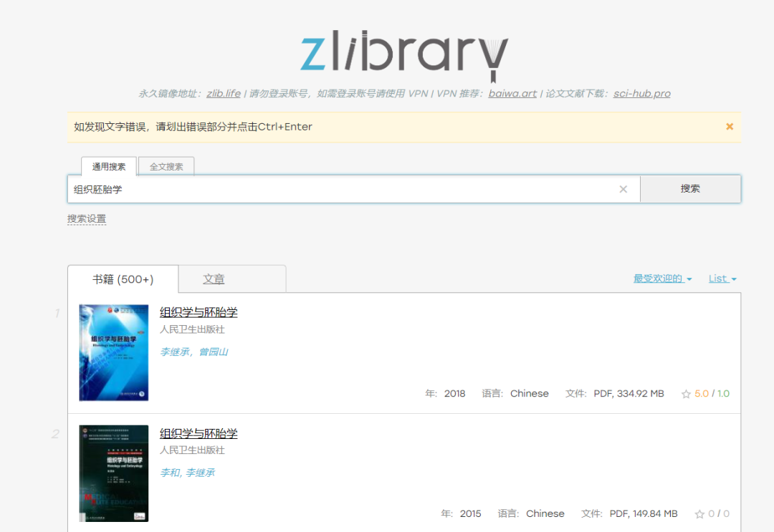Rate the 2015 book using its star
The width and height of the screenshot is (774, 532).
(x=699, y=514)
